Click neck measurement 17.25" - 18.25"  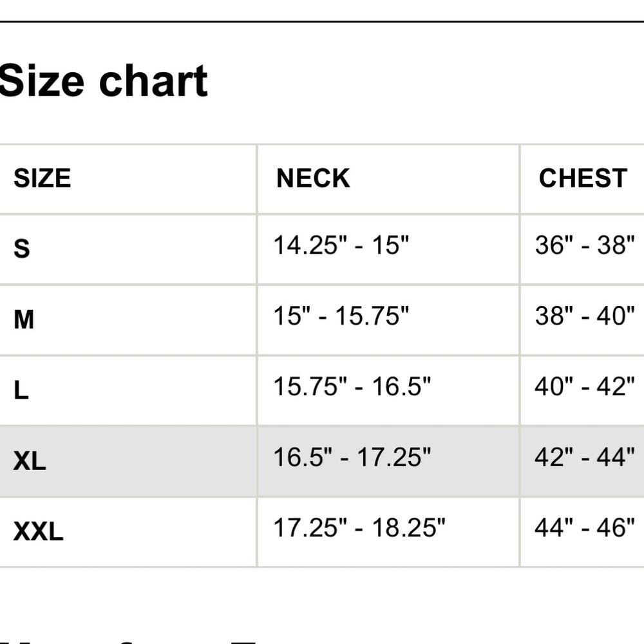click(x=359, y=528)
